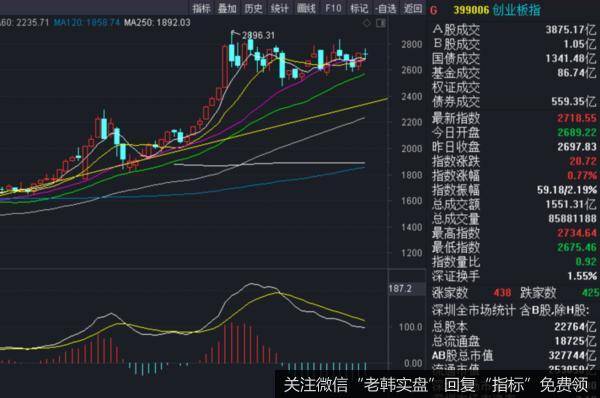Click the 1200 price axis label
The width and height of the screenshot is (600, 398).
point(412,253)
